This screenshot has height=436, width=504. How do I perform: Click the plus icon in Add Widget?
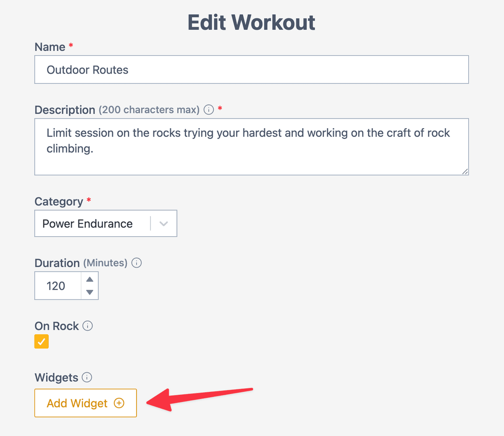click(x=119, y=403)
